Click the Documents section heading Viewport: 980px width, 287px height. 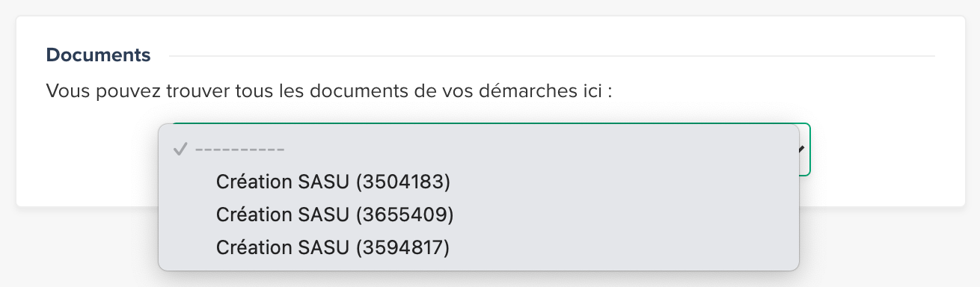point(98,55)
